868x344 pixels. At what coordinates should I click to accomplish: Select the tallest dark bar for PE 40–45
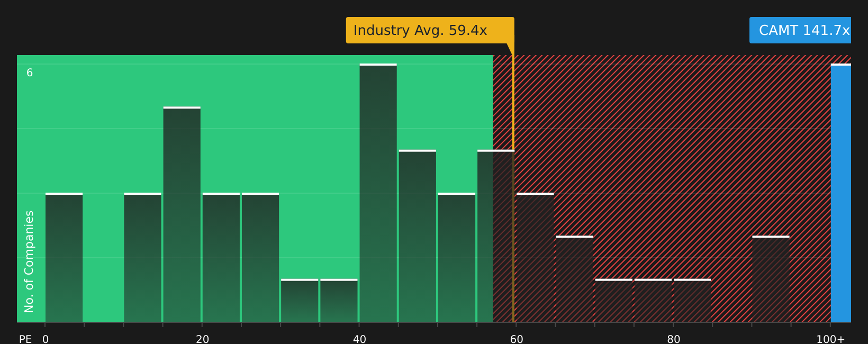tap(378, 193)
